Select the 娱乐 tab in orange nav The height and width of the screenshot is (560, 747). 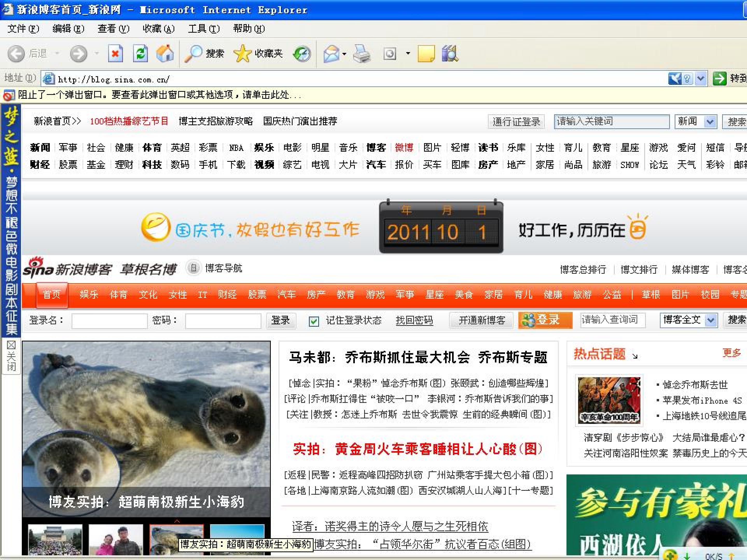(x=89, y=295)
